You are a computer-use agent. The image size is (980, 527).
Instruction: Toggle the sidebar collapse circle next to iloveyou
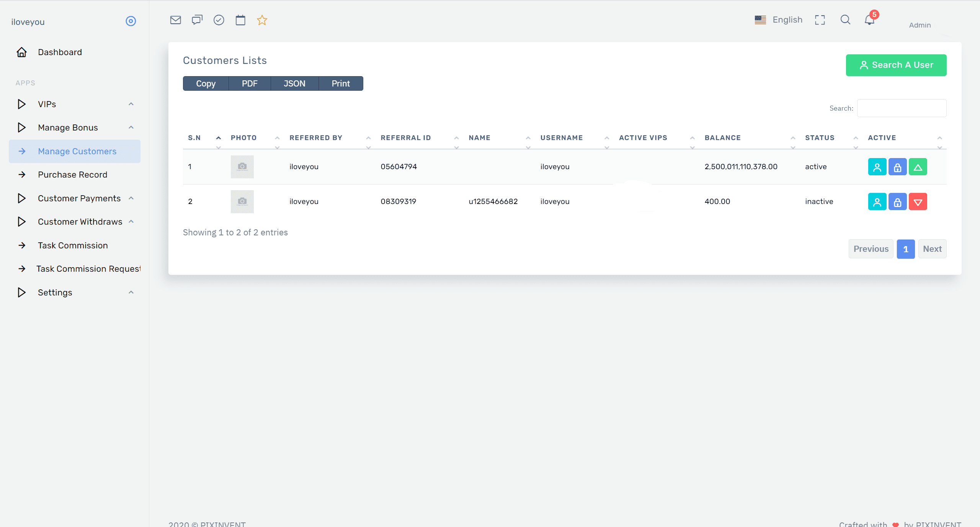[x=131, y=21]
